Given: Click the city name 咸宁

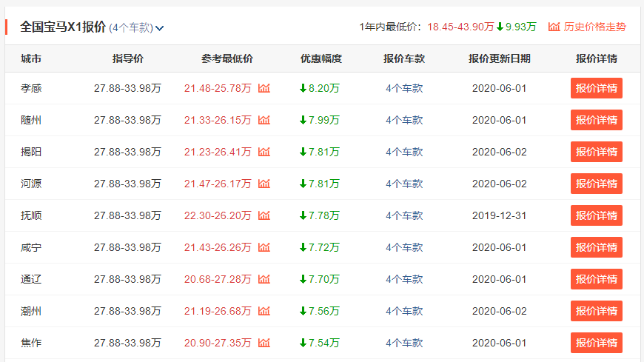Looking at the screenshot, I should 31,247.
